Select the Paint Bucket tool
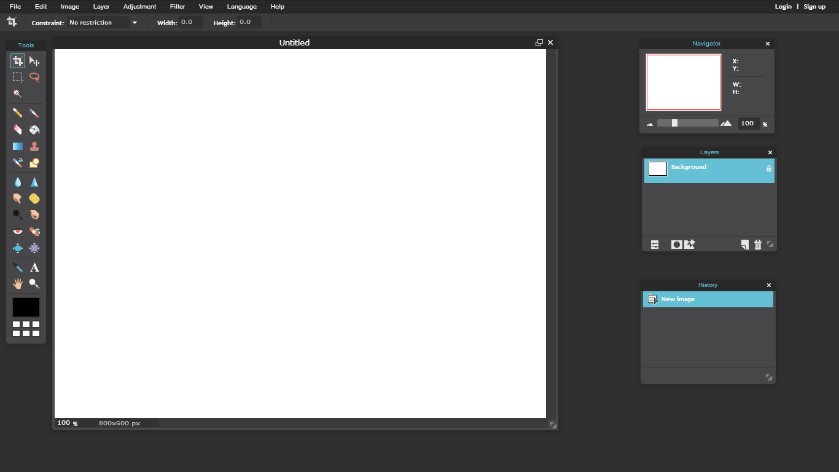Screen dimensions: 839x472 pos(34,130)
